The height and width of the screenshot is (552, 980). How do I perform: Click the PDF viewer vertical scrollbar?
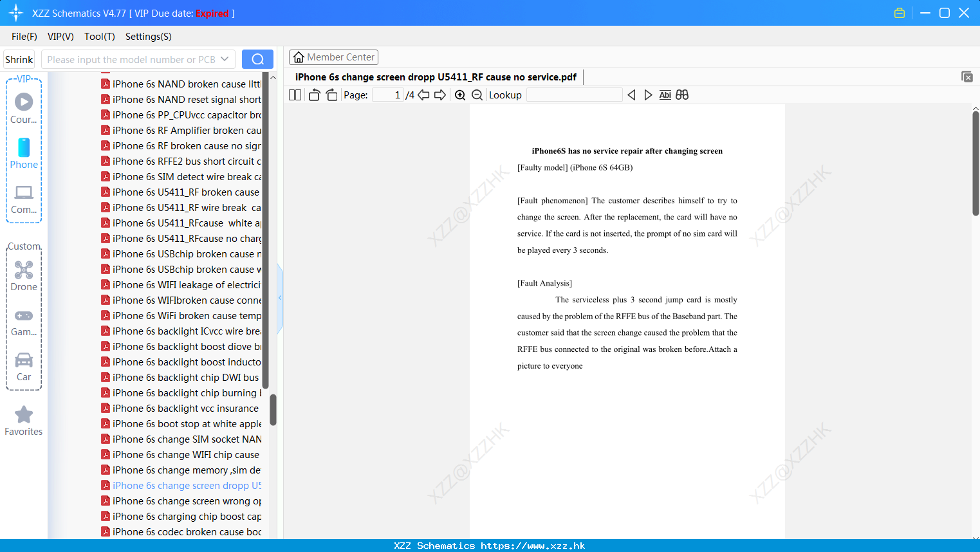coord(975,163)
